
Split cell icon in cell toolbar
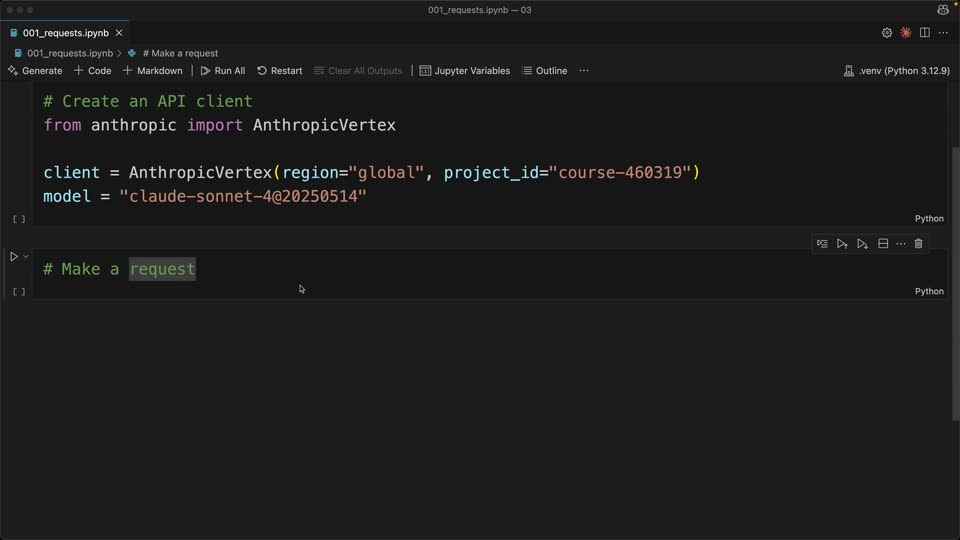pyautogui.click(x=883, y=244)
